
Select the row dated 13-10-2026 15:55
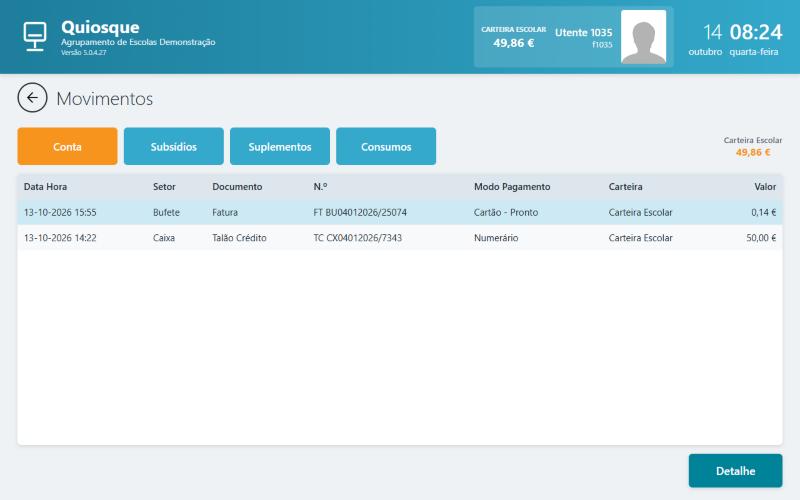(x=399, y=212)
